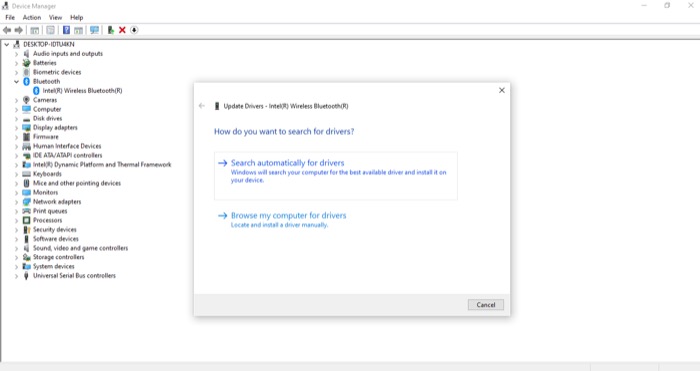700x371 pixels.
Task: Click the red X Uninstall Device icon
Action: pyautogui.click(x=122, y=30)
